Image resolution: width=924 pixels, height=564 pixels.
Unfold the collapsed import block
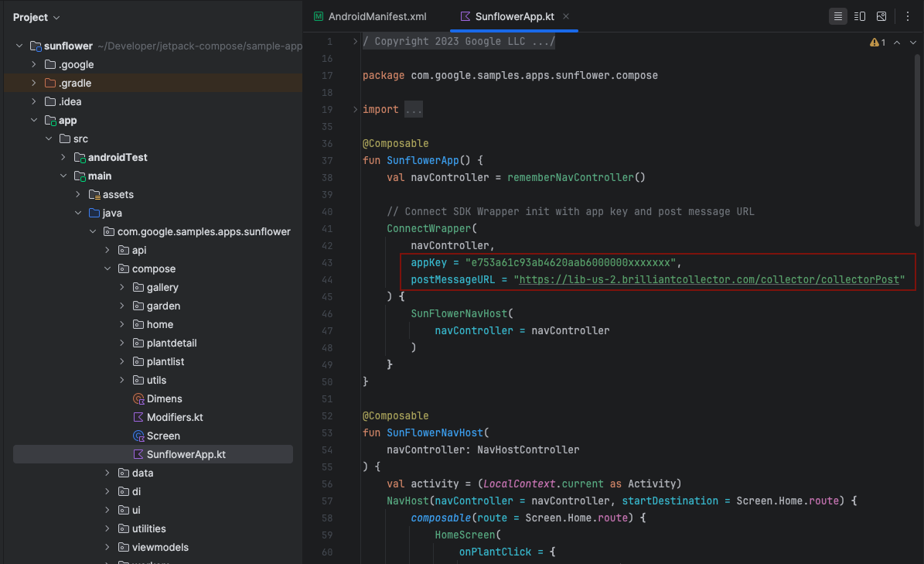[355, 110]
